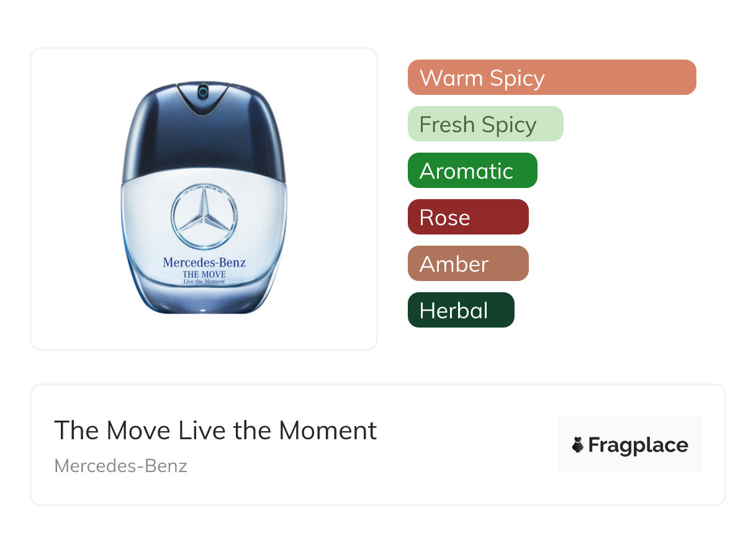756x536 pixels.
Task: Open the Mercedes-Benz brand link
Action: (120, 466)
